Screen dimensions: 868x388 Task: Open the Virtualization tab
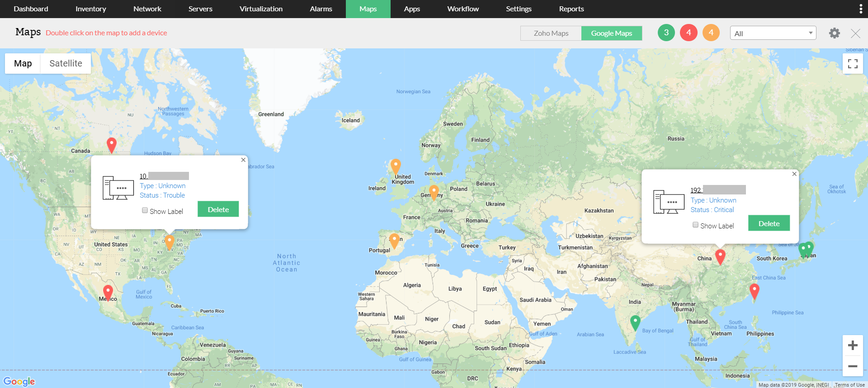261,9
